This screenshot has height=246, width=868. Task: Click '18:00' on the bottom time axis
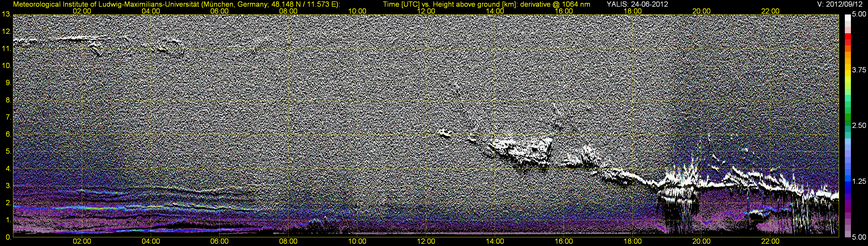[632, 241]
